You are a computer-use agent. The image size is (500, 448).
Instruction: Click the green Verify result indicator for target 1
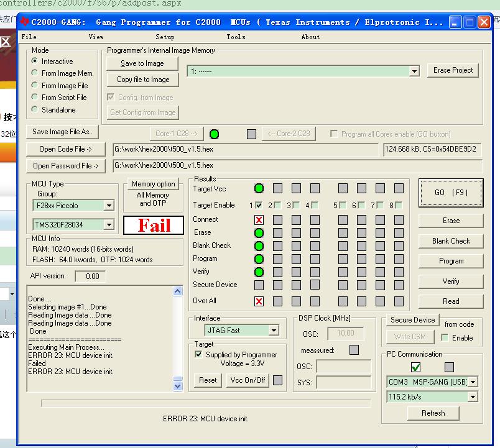pyautogui.click(x=259, y=272)
